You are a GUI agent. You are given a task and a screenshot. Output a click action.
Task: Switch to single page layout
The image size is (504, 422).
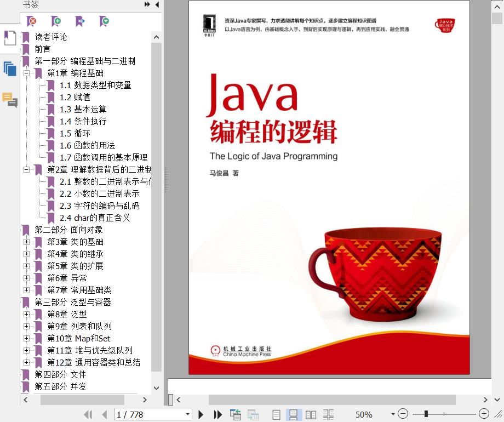click(276, 415)
